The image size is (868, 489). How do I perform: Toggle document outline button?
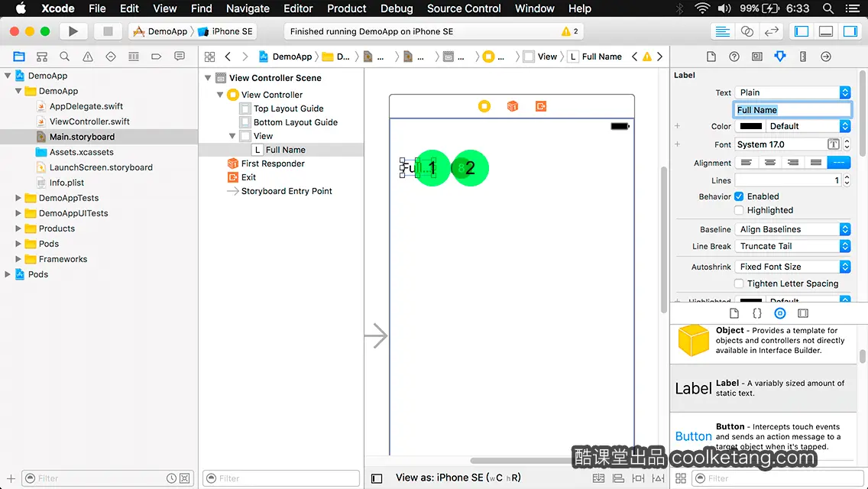(x=377, y=478)
